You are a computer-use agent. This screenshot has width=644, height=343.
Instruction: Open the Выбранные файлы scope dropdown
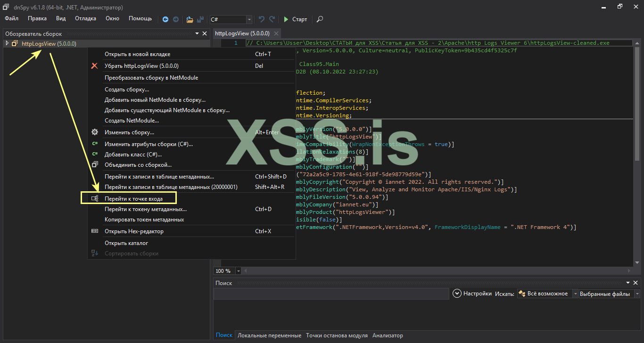pyautogui.click(x=637, y=294)
